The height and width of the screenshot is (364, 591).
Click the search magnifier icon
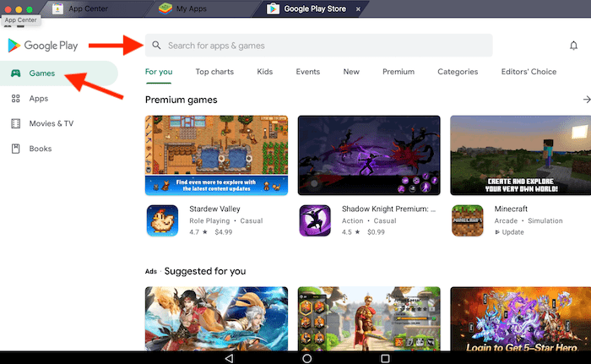coord(156,46)
